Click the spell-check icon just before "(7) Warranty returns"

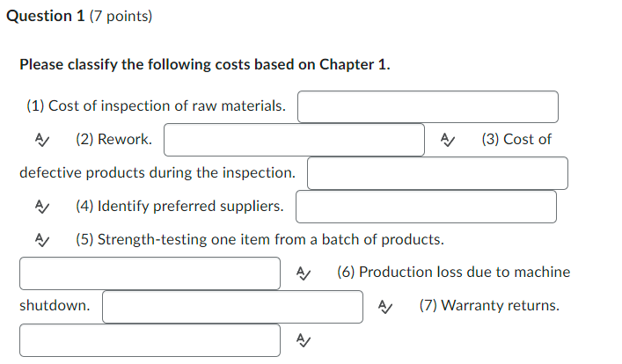point(385,306)
